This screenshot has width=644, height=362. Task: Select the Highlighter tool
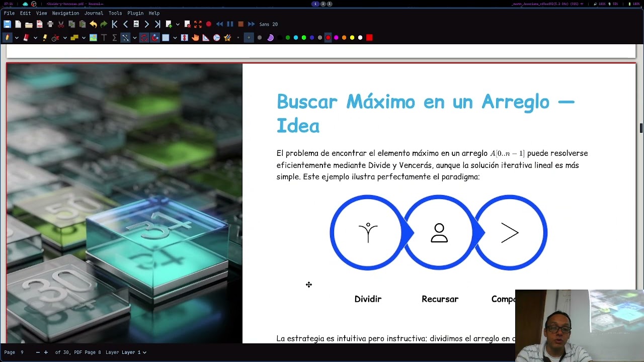coord(45,38)
